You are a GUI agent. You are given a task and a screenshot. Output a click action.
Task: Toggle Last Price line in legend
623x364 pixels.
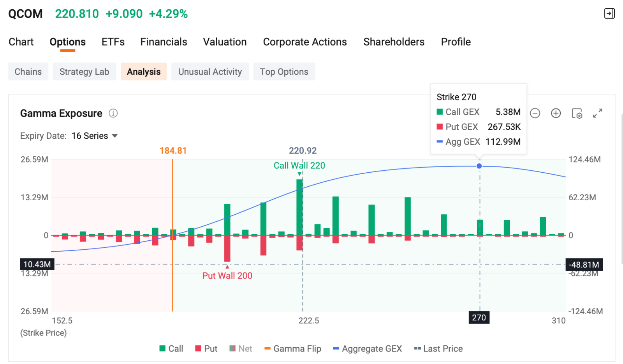point(438,348)
